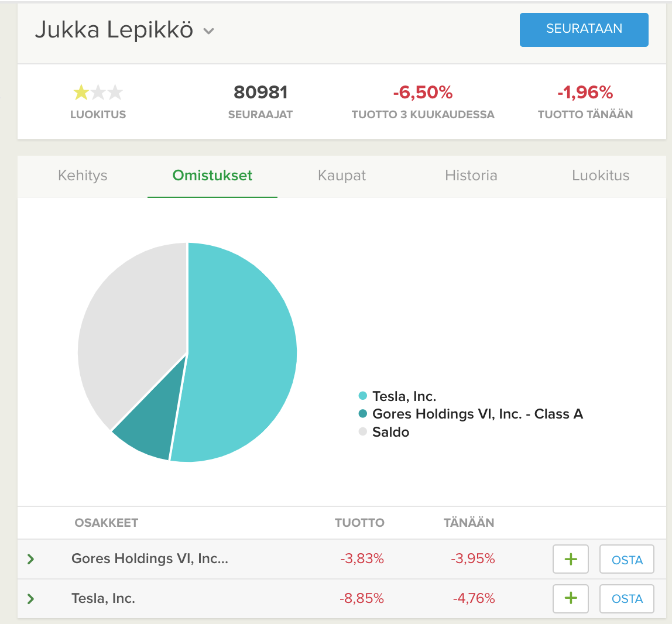Screen dimensions: 672x624
Task: Click the plus icon for Gores Holdings
Action: click(x=570, y=560)
